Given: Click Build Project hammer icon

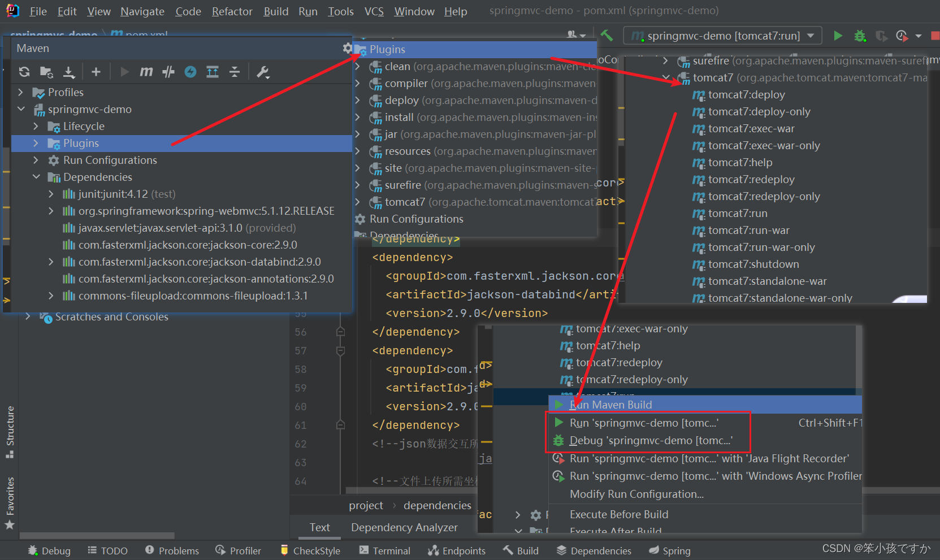Looking at the screenshot, I should click(x=607, y=36).
